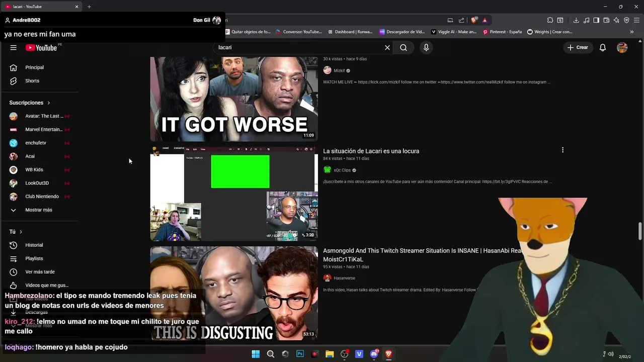Expand the Suscripciones section chevron
Viewport: 644px width, 362px height.
click(49, 103)
